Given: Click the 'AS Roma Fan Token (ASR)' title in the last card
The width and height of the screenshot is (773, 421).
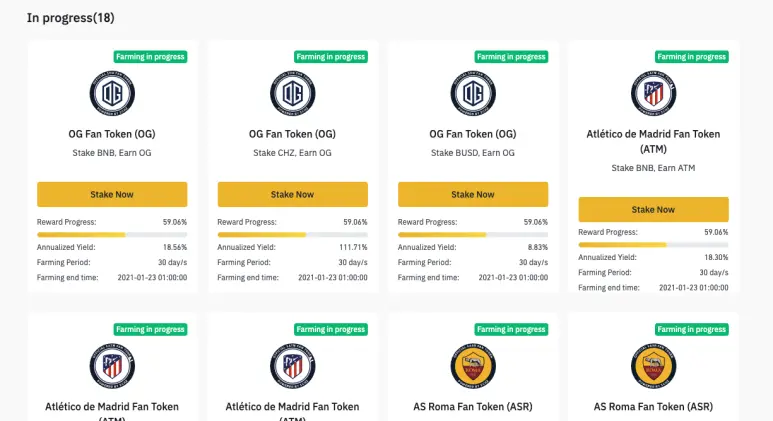Looking at the screenshot, I should (653, 407).
